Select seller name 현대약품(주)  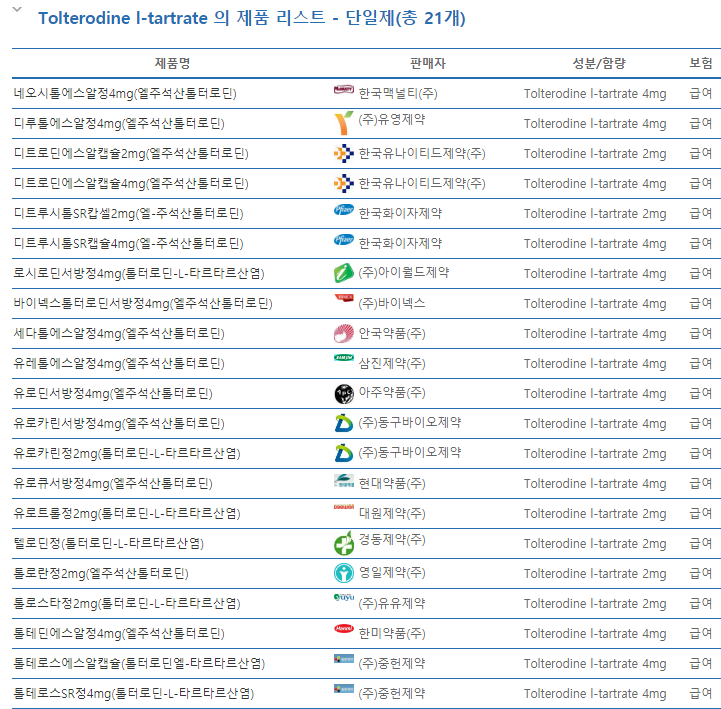[392, 484]
